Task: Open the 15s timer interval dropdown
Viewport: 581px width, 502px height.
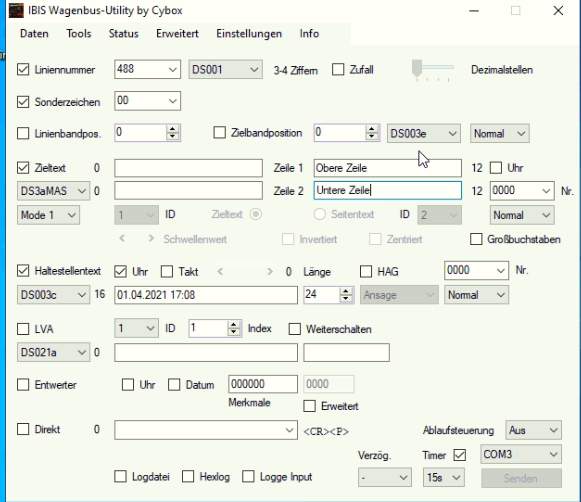Action: coord(444,478)
